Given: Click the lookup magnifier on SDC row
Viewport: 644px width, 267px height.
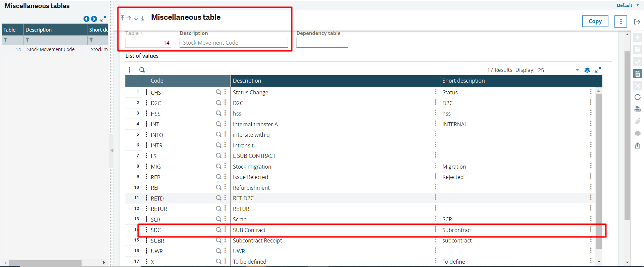Looking at the screenshot, I should [218, 230].
